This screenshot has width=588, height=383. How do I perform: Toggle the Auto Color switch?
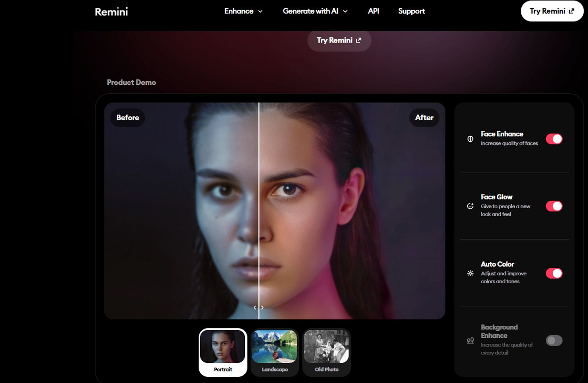[554, 273]
